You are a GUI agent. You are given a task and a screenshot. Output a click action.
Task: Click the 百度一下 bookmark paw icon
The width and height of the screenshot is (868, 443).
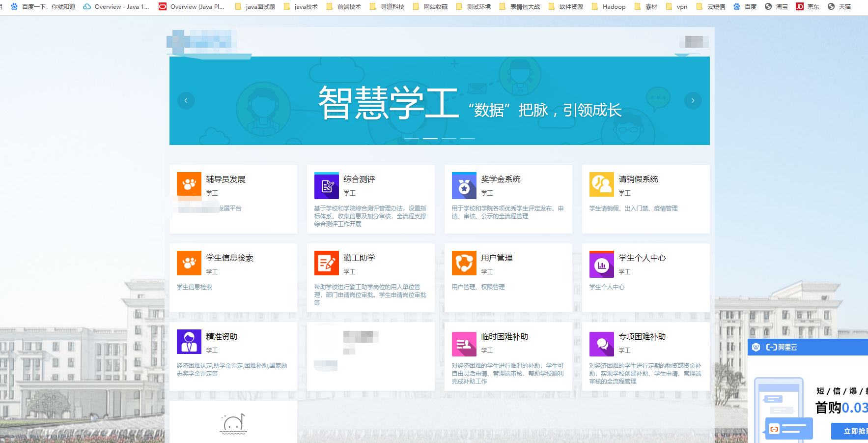(14, 6)
